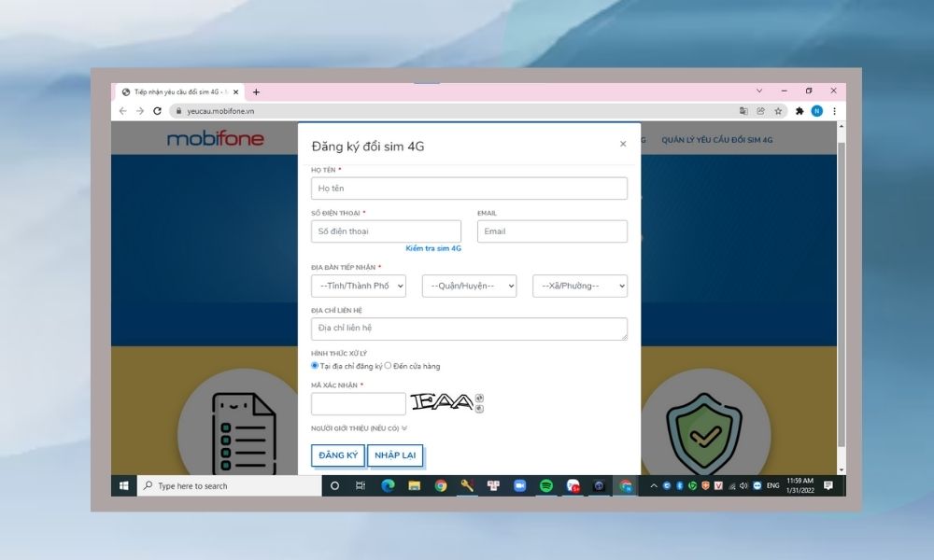Click the audio captcha icon beside the code
Image resolution: width=934 pixels, height=560 pixels.
tap(479, 408)
